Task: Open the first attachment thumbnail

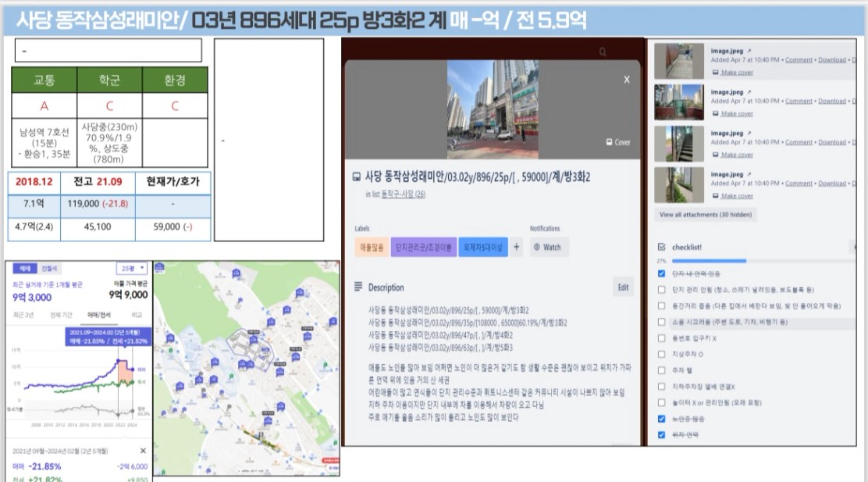Action: 678,61
